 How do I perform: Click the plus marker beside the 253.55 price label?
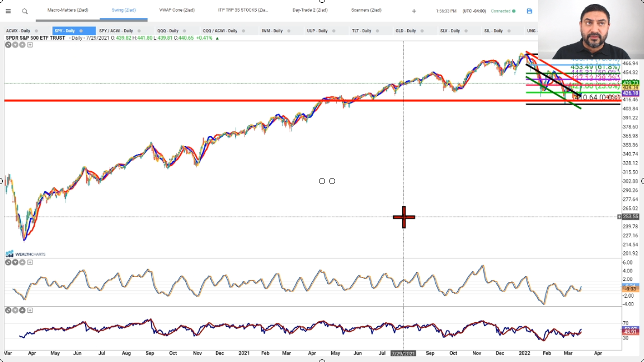[619, 217]
